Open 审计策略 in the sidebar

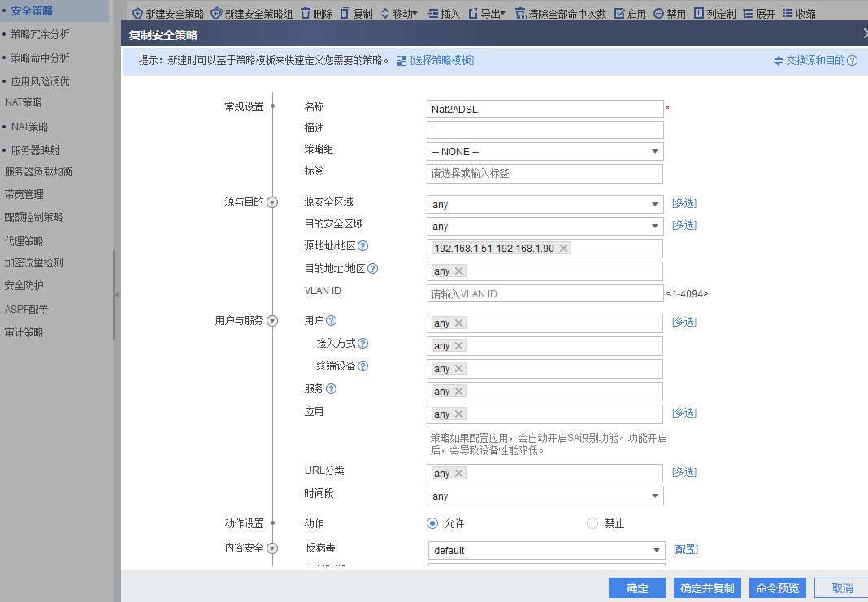point(24,332)
